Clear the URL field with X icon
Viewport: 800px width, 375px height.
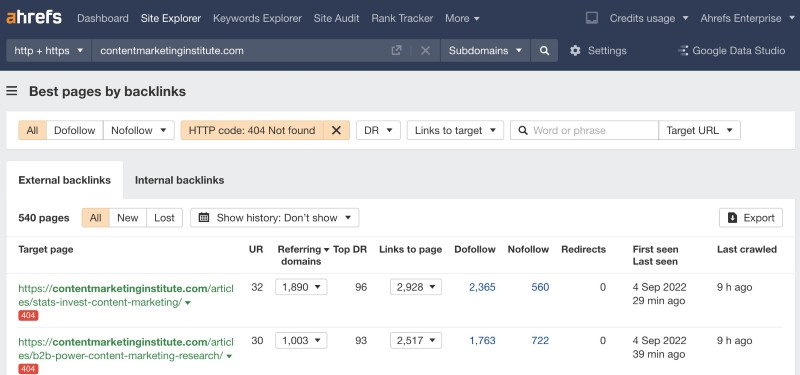click(x=426, y=51)
